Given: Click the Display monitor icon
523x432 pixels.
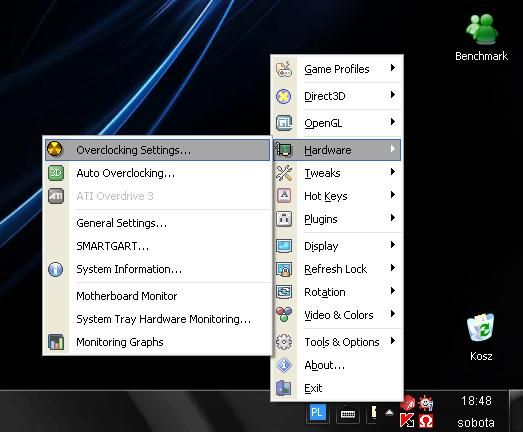Looking at the screenshot, I should (x=284, y=246).
